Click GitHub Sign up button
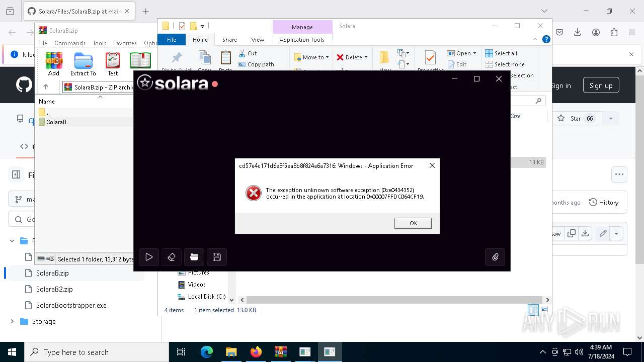Image resolution: width=644 pixels, height=362 pixels. (601, 85)
